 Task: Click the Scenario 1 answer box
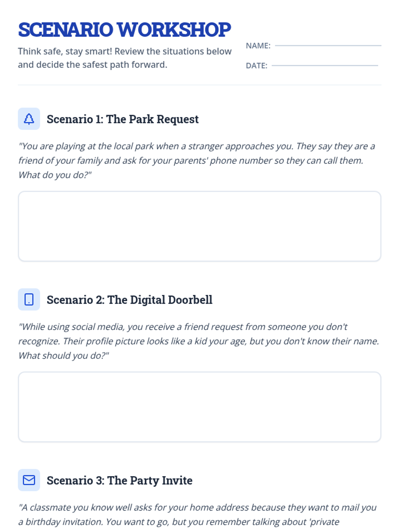tap(199, 226)
